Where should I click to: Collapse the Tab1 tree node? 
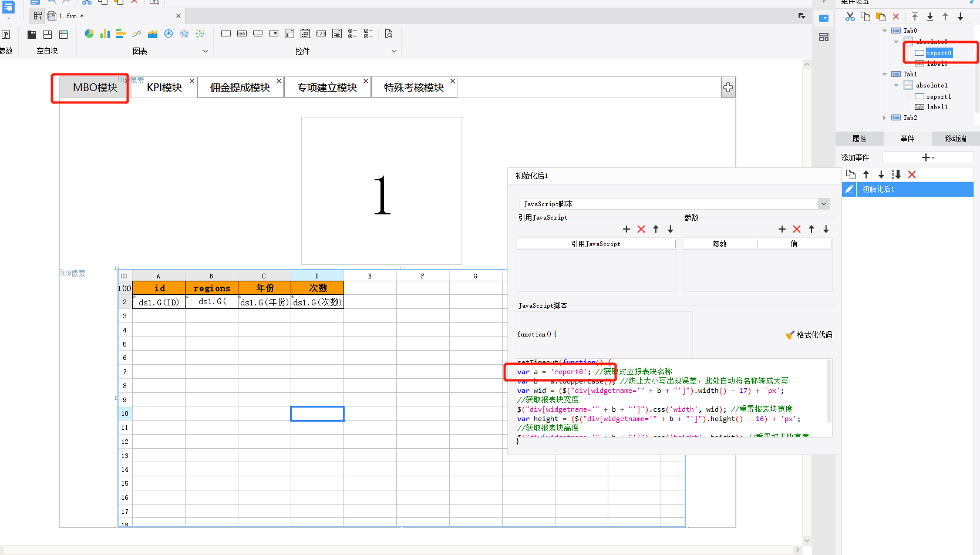885,74
